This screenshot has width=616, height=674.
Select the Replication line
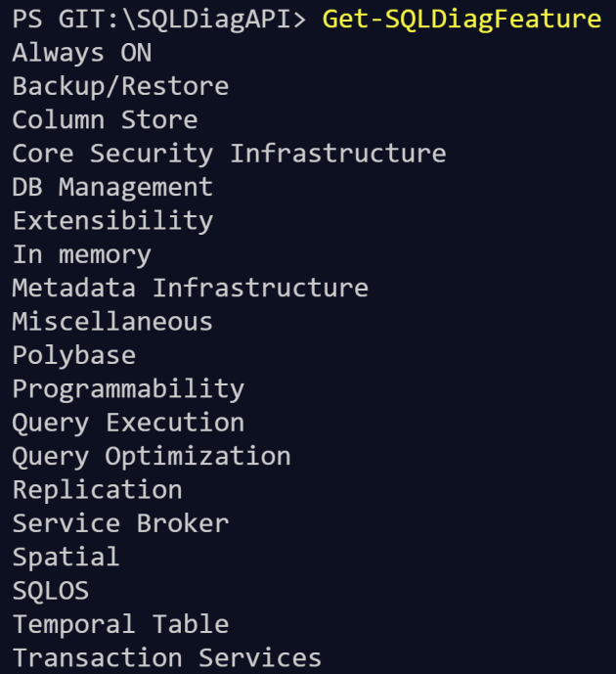click(x=97, y=489)
